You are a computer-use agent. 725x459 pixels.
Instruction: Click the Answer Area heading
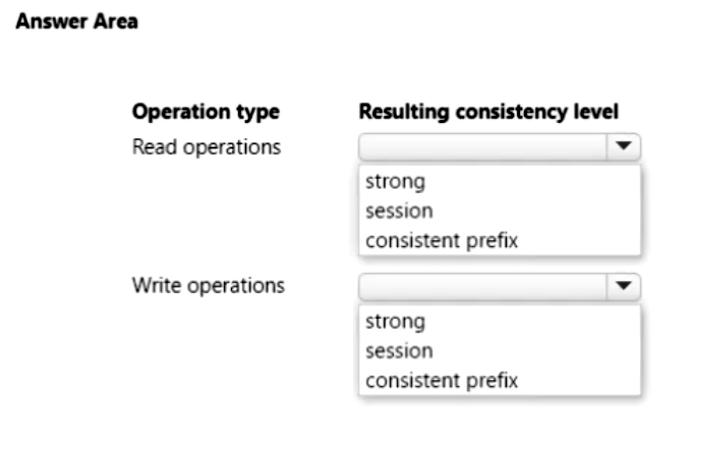(77, 21)
